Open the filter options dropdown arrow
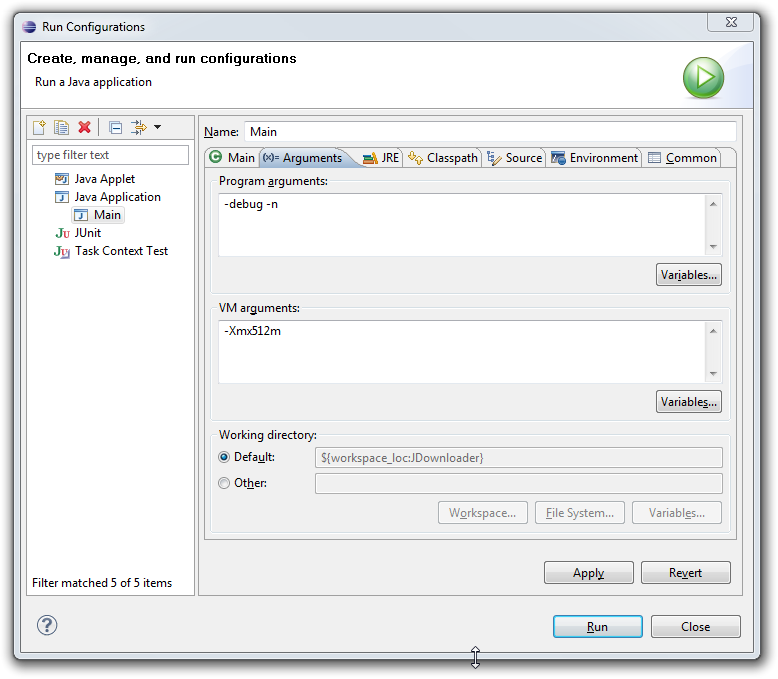This screenshot has height=679, width=778. (157, 127)
